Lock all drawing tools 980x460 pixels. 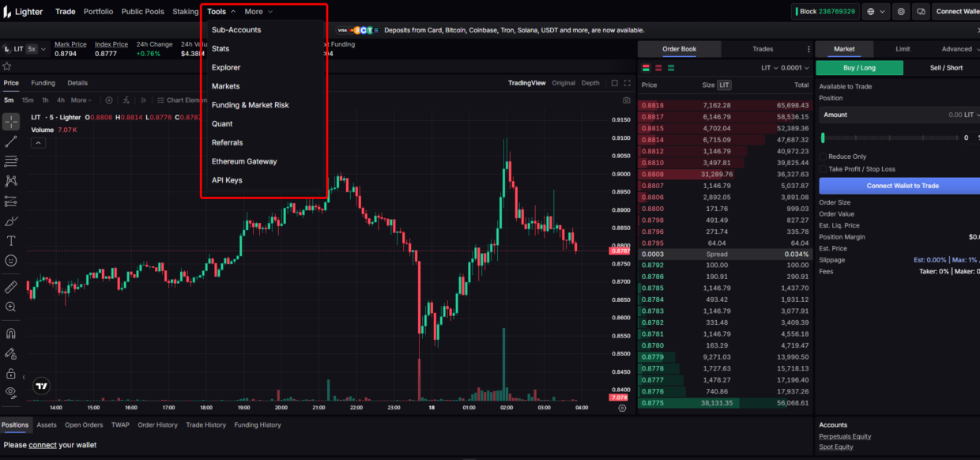tap(11, 373)
